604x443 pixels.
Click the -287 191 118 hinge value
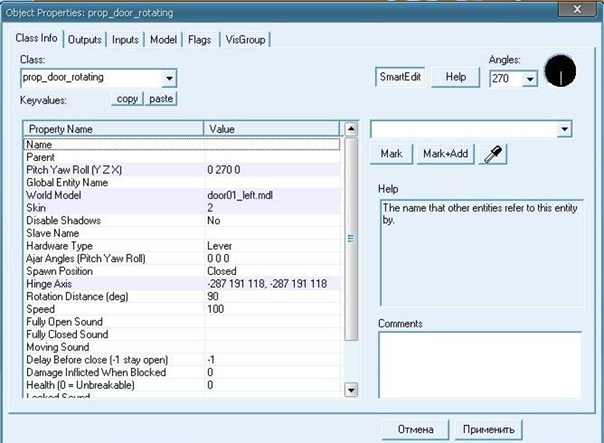coord(267,284)
